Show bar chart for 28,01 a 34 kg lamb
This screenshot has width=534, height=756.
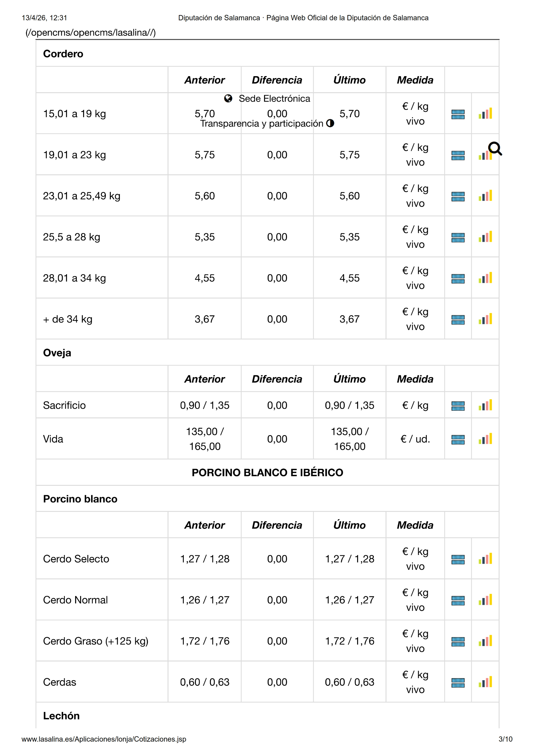tap(485, 278)
